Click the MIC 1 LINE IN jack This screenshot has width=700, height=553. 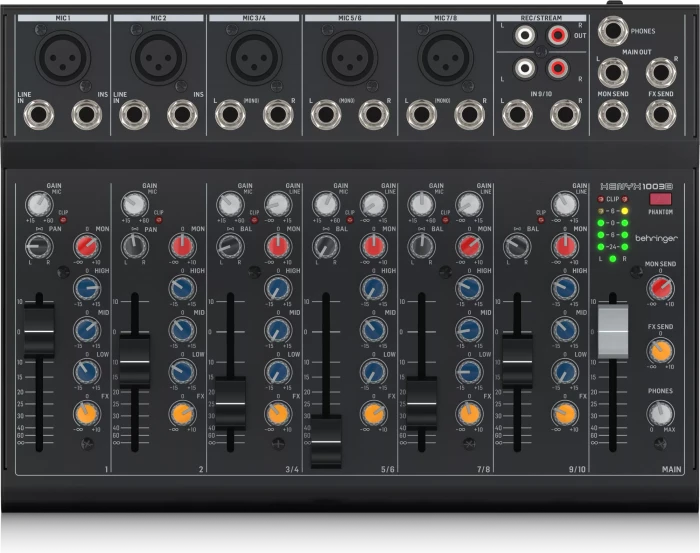[x=39, y=115]
